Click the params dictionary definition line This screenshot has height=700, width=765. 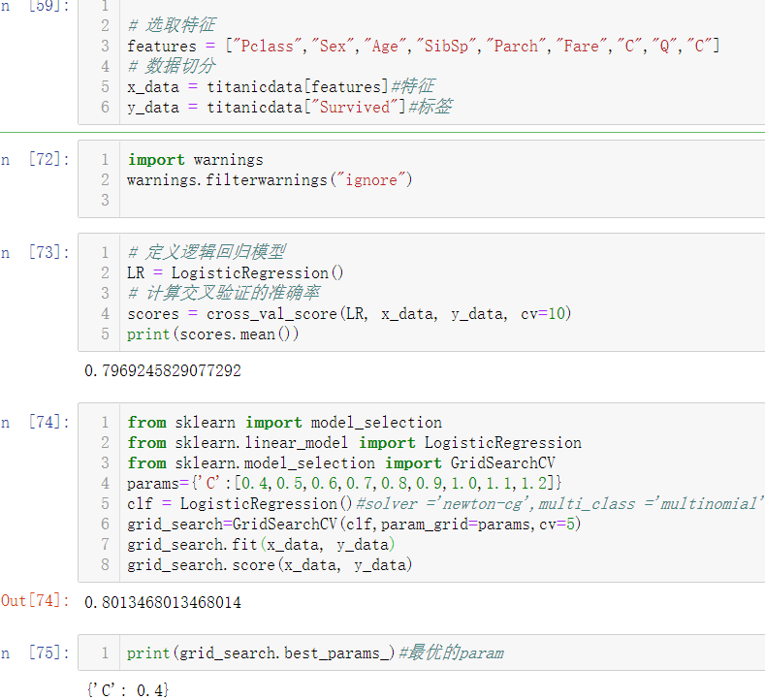pos(344,483)
